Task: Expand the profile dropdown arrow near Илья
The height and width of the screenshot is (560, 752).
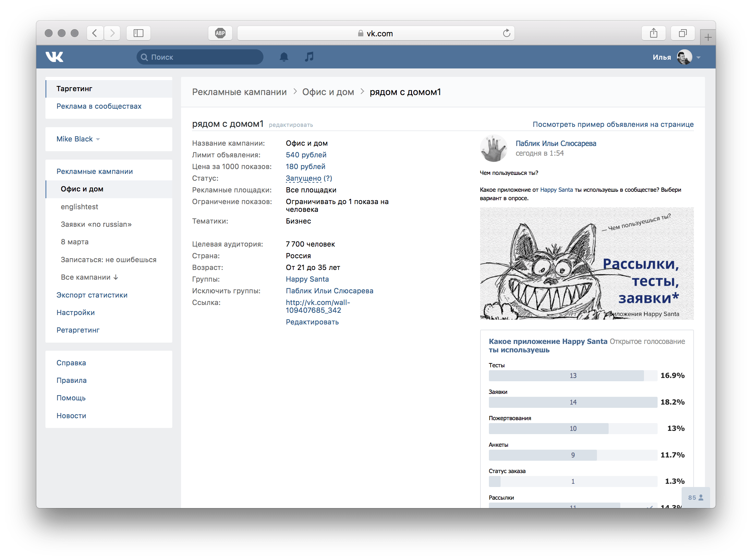Action: click(698, 58)
